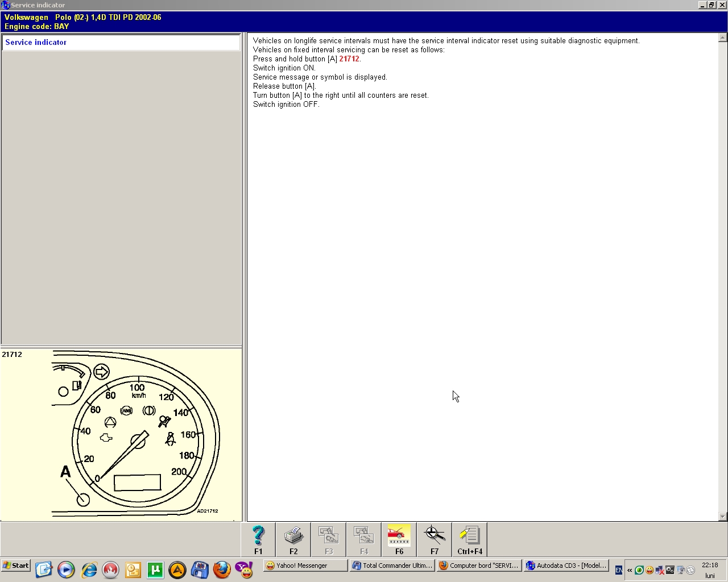Click 'Service message or symbol is displayed.' line

tap(320, 77)
